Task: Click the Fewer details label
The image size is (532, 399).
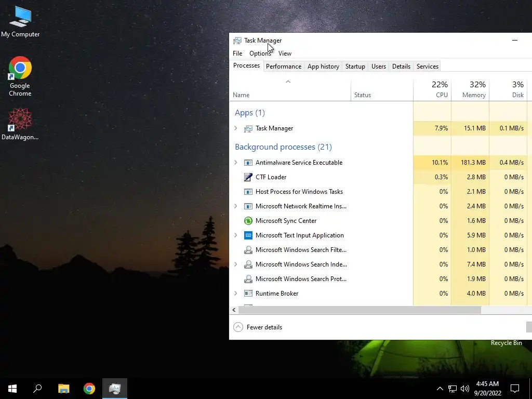Action: (x=264, y=327)
